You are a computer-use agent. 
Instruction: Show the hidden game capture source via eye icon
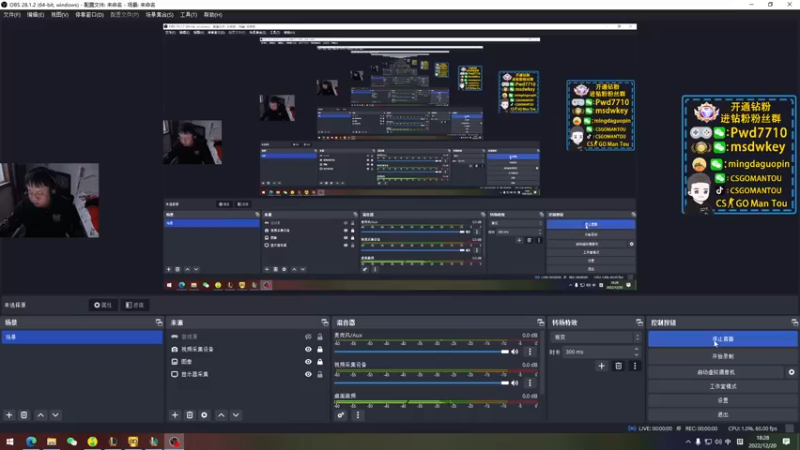tap(308, 337)
